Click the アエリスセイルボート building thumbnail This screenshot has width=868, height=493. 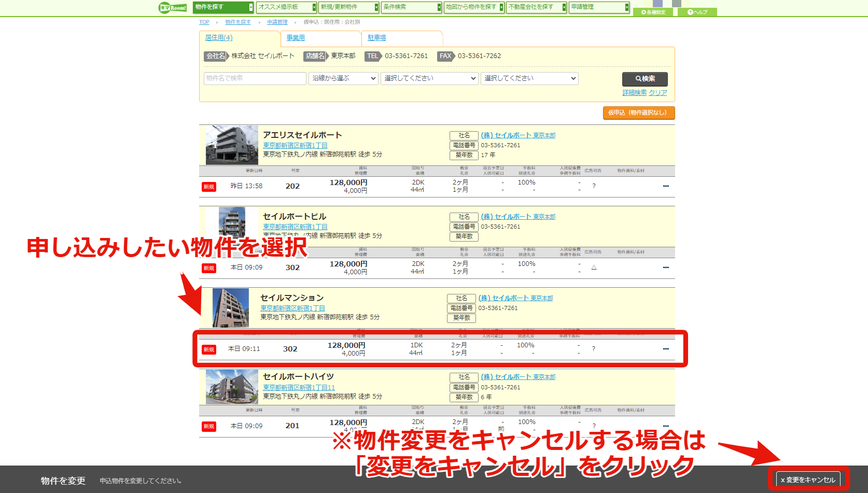click(232, 145)
